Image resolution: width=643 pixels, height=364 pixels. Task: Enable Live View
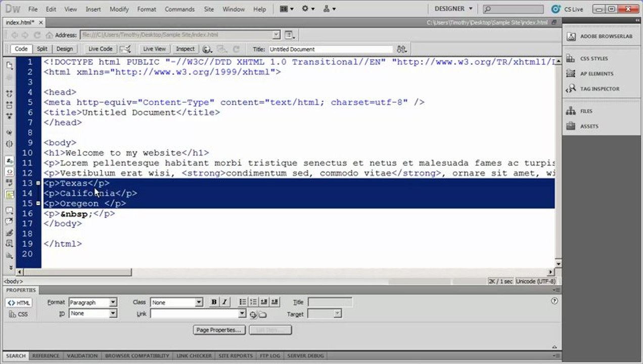[x=154, y=49]
